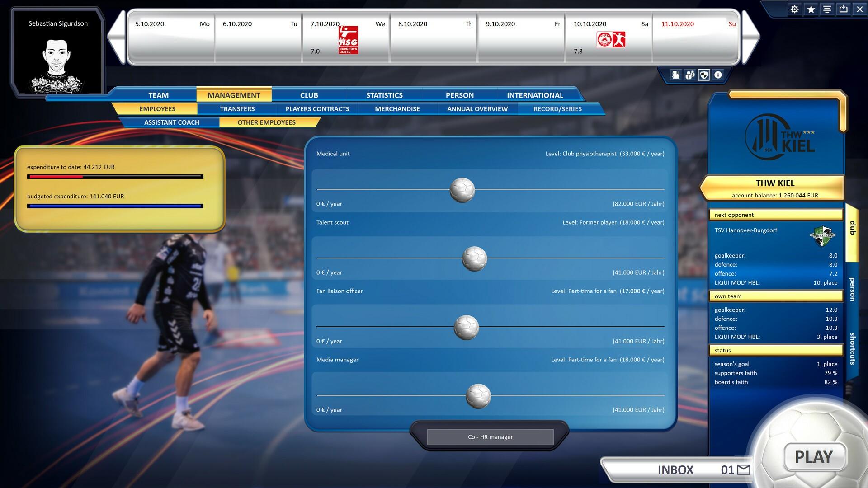Select the 5.10.2020 Monday calendar day
The height and width of the screenshot is (488, 868).
pyautogui.click(x=172, y=38)
